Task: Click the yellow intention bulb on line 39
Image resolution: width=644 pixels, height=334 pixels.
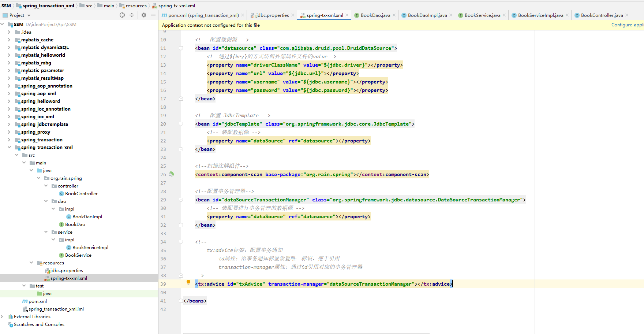Action: pyautogui.click(x=188, y=282)
